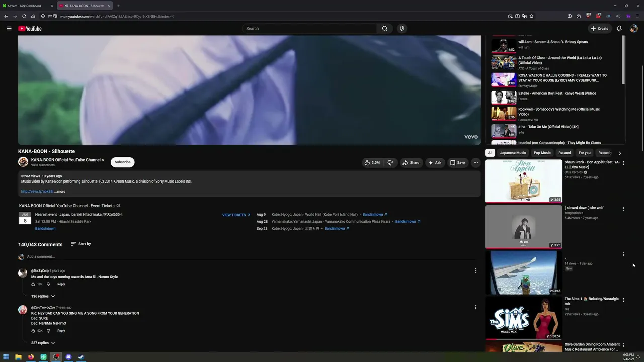The image size is (644, 362).
Task: Click the search magnifier button
Action: point(385,29)
